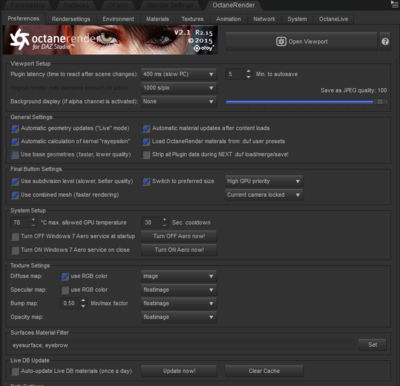This screenshot has height=386, width=400.
Task: Switch to the Rendersettings tab
Action: pyautogui.click(x=71, y=19)
